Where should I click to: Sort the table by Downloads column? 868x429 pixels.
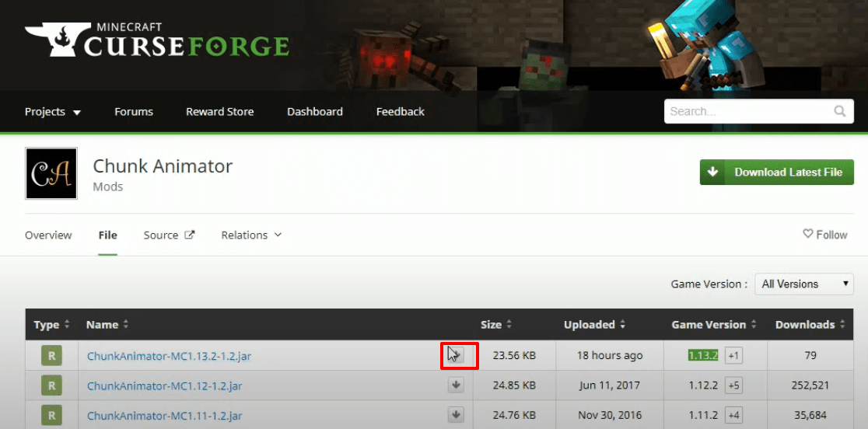(810, 325)
